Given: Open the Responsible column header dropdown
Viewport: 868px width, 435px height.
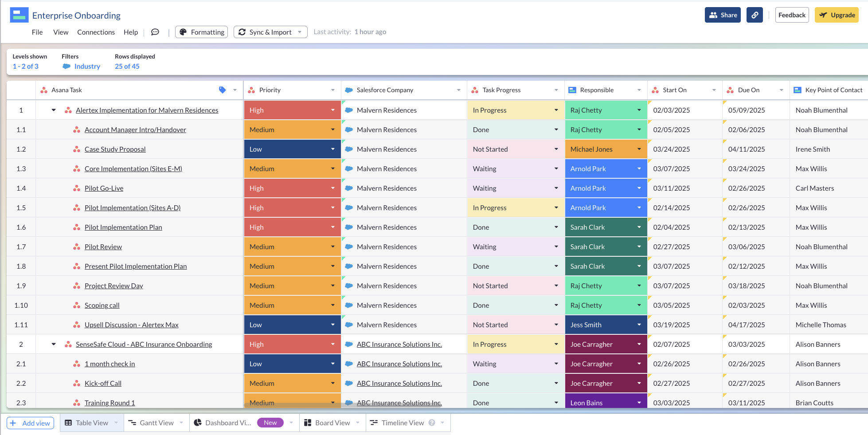Looking at the screenshot, I should 639,90.
